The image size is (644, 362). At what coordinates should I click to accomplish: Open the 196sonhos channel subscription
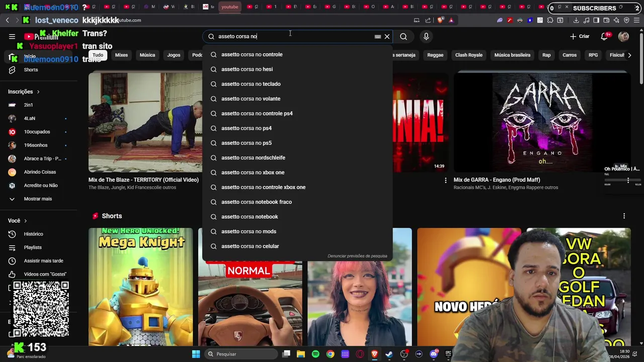tap(39, 145)
